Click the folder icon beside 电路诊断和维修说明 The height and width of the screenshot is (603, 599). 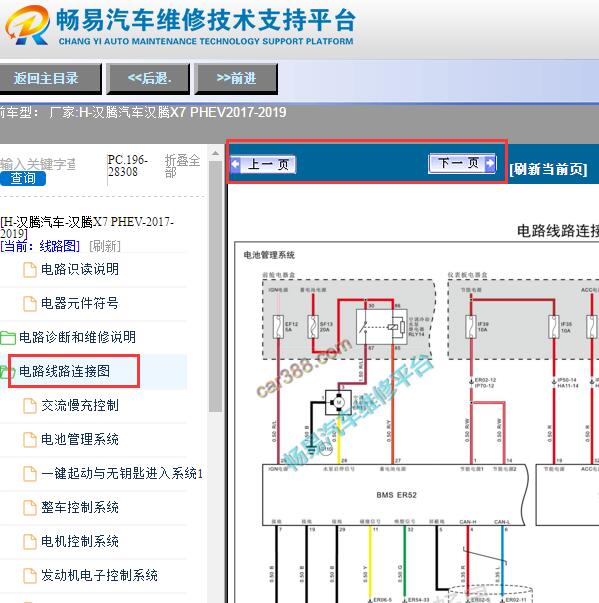click(x=8, y=338)
